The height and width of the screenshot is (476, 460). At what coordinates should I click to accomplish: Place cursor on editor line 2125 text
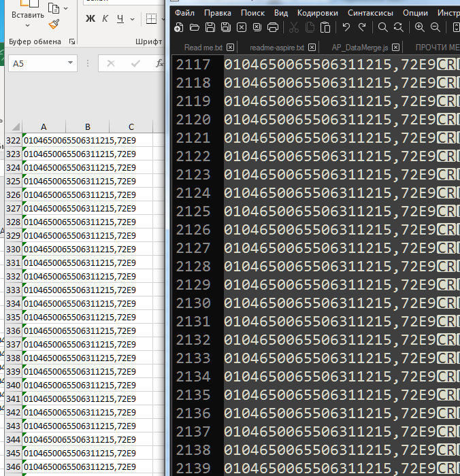click(330, 211)
